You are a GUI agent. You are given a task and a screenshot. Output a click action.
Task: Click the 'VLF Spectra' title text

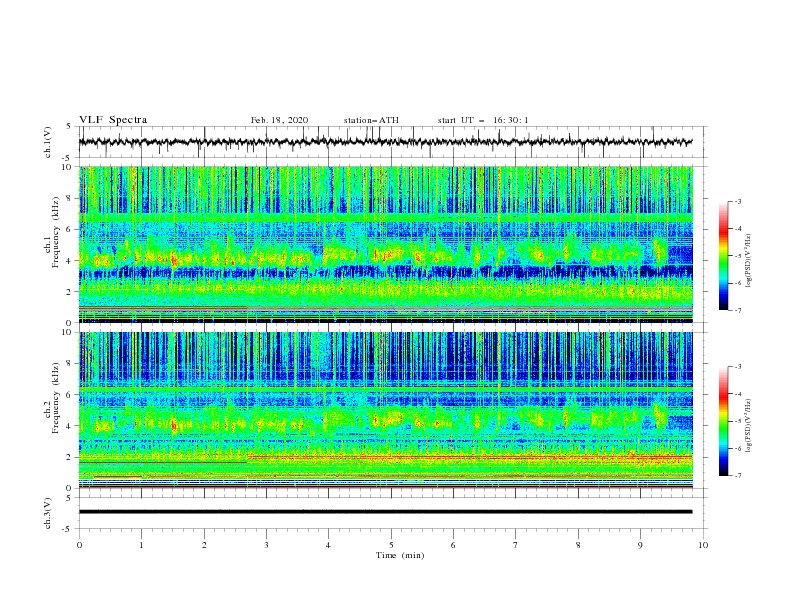(113, 120)
